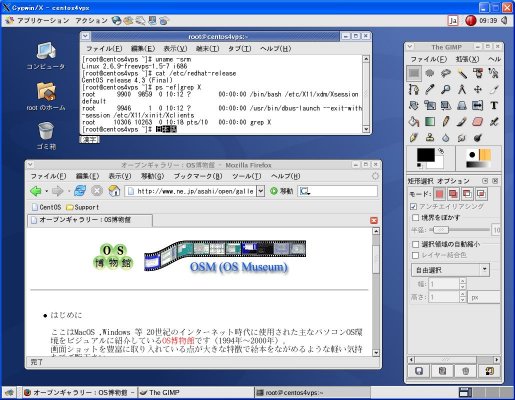Select the Bucket Fill tool
Viewport: 515px width, 400px height.
tap(414, 122)
